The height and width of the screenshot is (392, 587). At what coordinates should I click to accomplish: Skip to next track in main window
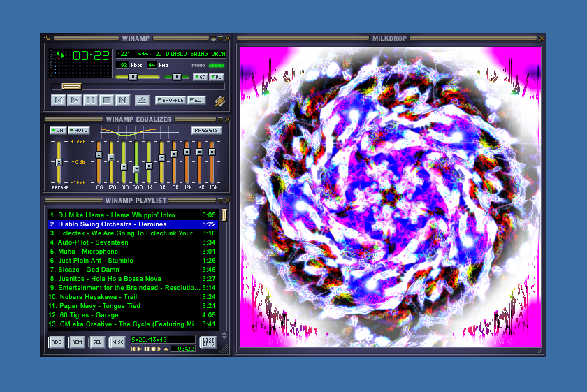coord(122,101)
